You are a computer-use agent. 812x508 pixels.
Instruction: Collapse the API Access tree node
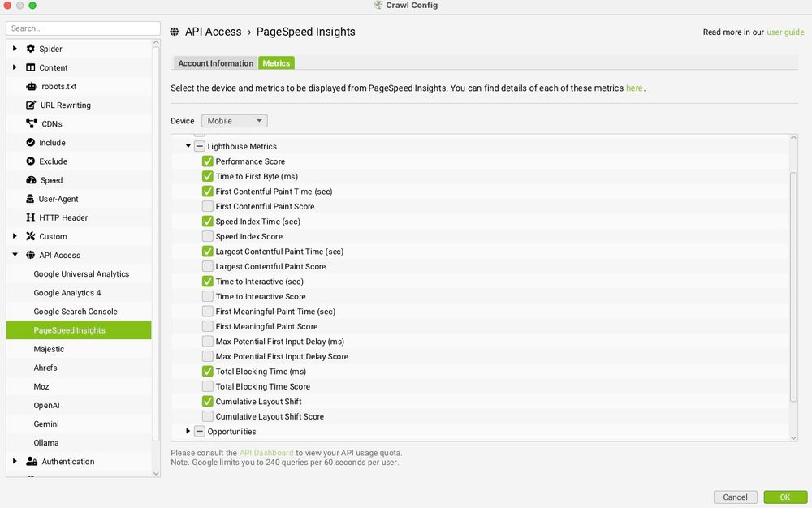15,255
